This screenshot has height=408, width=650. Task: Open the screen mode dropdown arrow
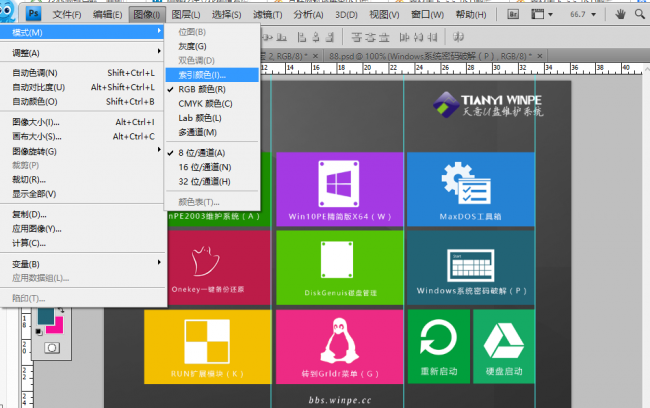coord(551,15)
